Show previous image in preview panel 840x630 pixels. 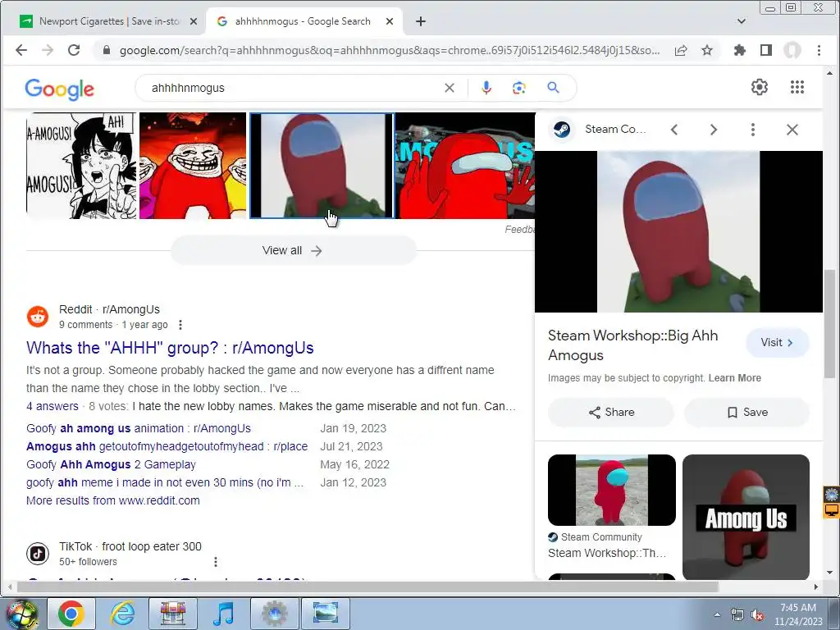(674, 130)
